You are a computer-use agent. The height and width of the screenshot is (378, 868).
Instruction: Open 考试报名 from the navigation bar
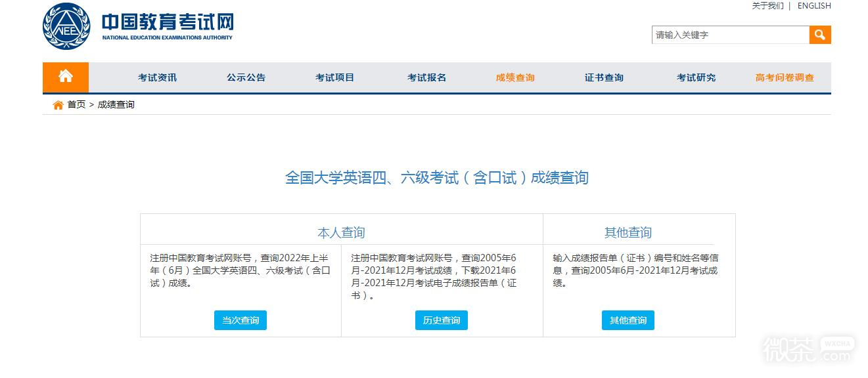pos(426,77)
